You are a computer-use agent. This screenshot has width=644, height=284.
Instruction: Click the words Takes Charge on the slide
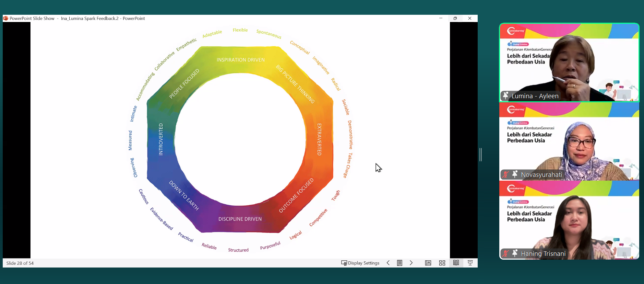click(348, 165)
